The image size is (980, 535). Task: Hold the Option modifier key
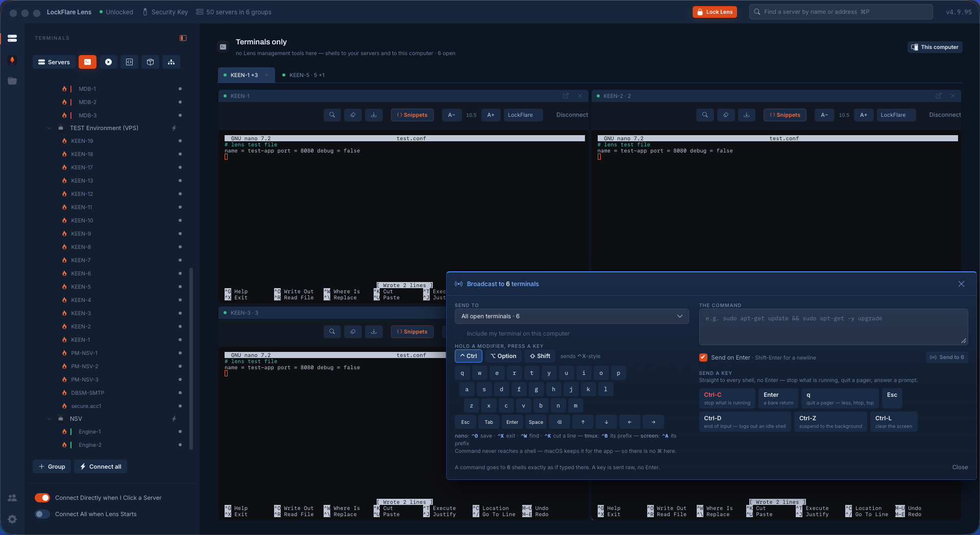[x=503, y=356]
